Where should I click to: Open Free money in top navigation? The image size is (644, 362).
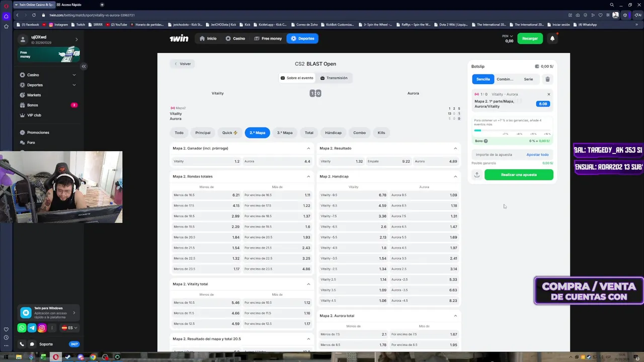[268, 38]
